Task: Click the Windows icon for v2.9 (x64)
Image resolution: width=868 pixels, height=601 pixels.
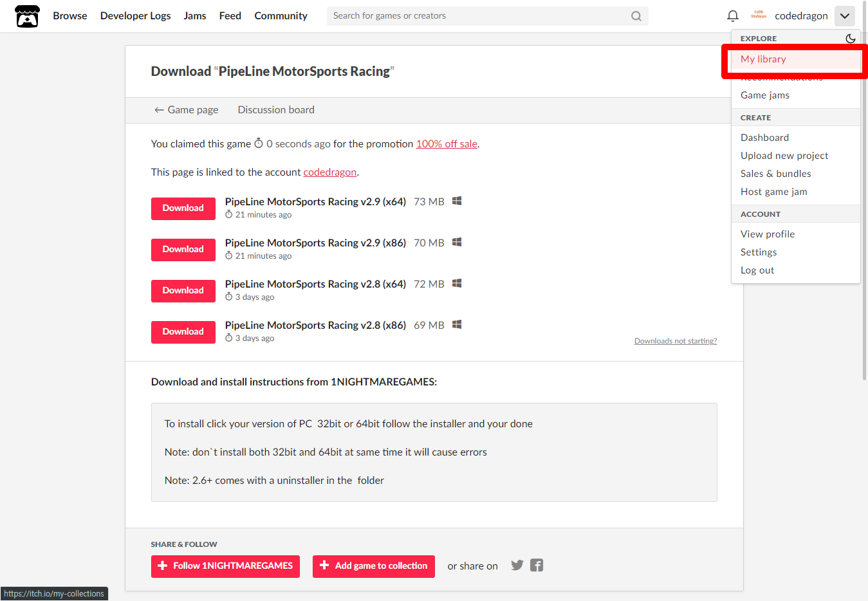Action: click(x=457, y=201)
